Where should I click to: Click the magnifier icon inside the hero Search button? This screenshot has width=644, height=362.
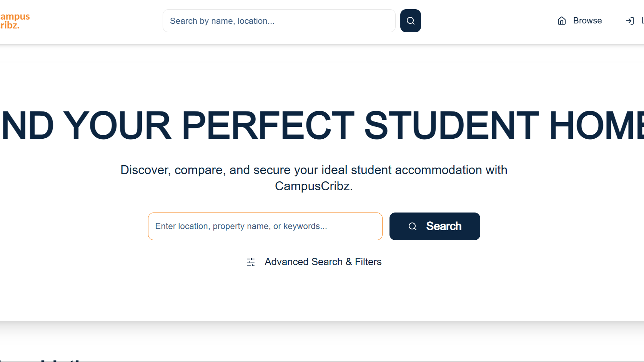(413, 226)
